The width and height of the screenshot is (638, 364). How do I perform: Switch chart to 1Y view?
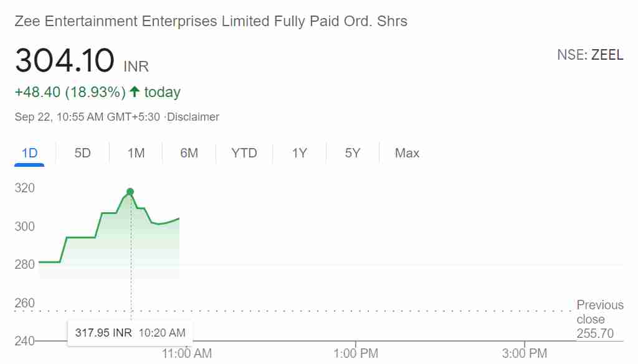[299, 153]
